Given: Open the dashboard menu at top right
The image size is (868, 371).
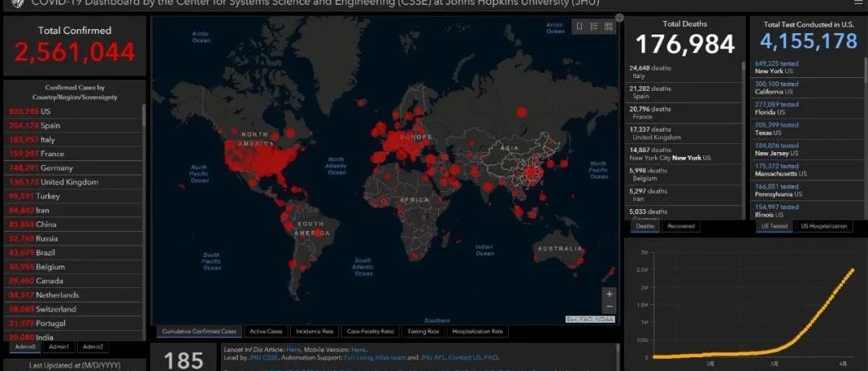Looking at the screenshot, I should [858, 2].
